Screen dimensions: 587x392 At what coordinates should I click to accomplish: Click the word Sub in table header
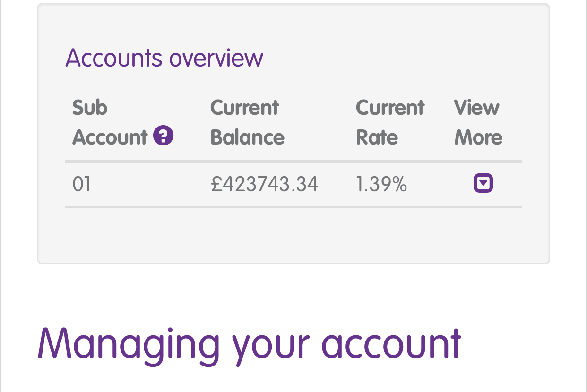click(x=90, y=108)
